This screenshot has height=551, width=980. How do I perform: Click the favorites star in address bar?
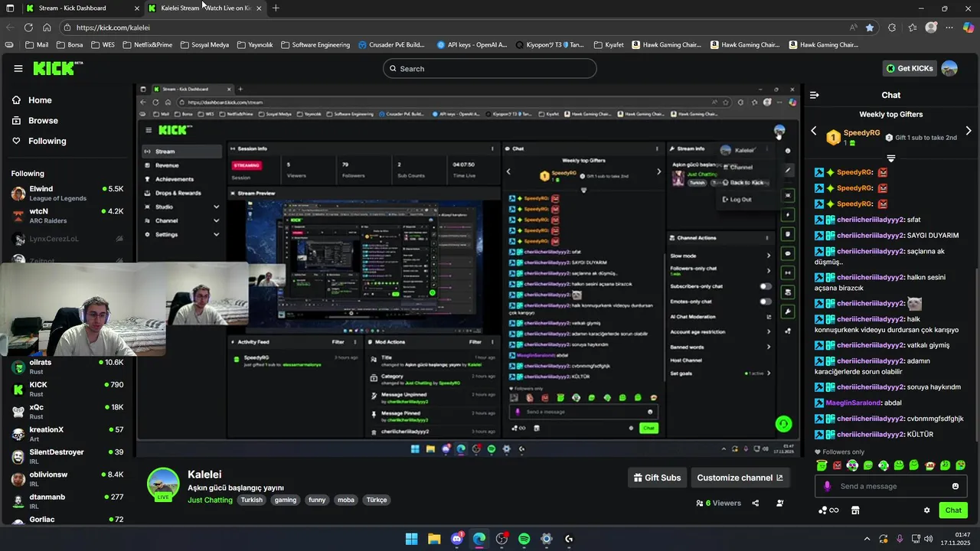[870, 28]
